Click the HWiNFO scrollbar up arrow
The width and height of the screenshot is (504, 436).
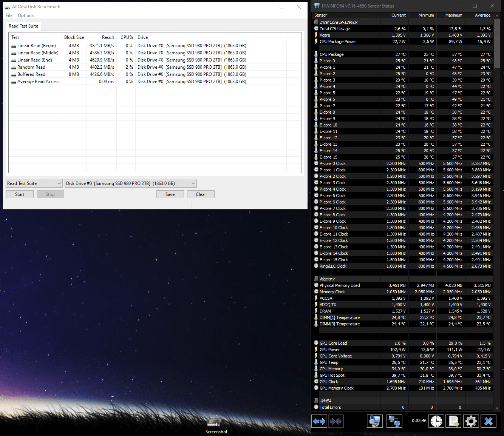coord(497,16)
